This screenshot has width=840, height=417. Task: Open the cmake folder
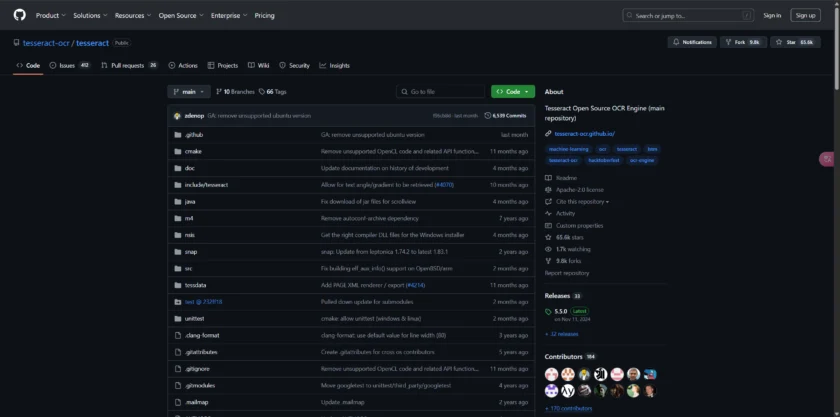click(193, 152)
